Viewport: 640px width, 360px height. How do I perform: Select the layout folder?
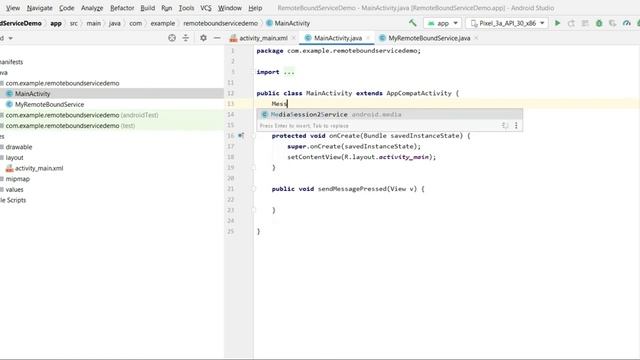click(14, 158)
